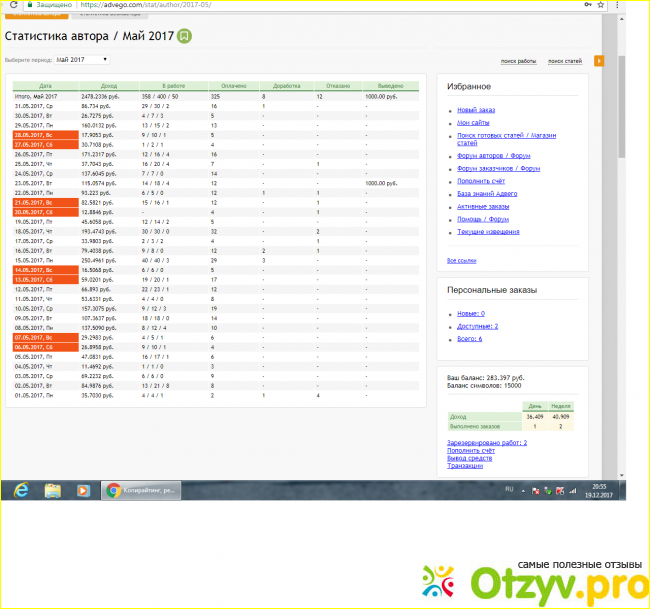This screenshot has width=650, height=609.
Task: Click the green bookmark icon beside Май 2017
Action: click(185, 36)
